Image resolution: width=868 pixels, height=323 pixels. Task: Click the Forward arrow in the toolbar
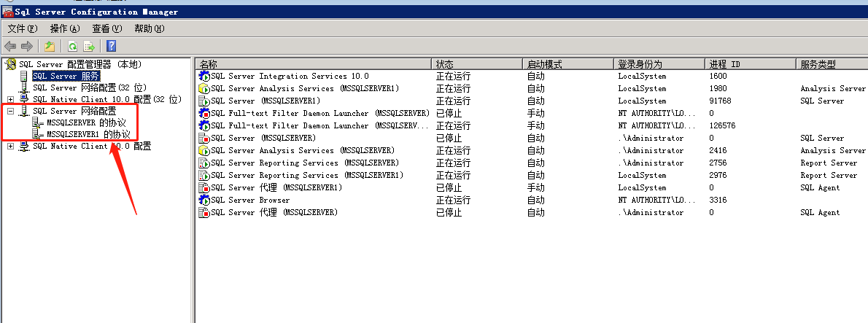click(x=27, y=47)
